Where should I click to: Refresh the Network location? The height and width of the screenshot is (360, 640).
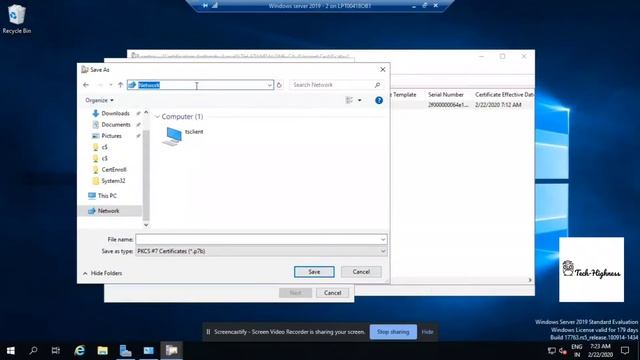click(279, 85)
